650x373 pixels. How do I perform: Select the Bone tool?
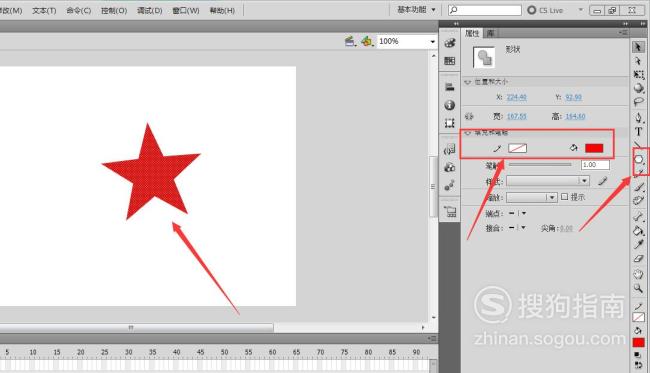coord(638,217)
